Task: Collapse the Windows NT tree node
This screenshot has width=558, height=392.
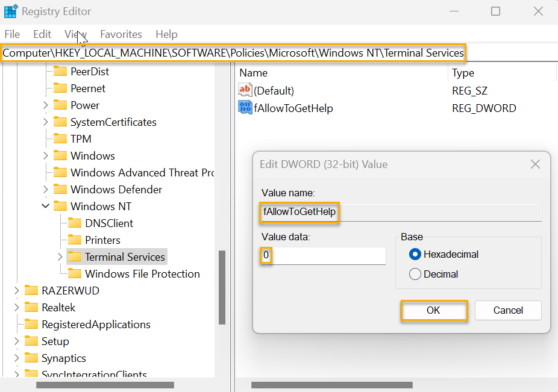Action: tap(46, 206)
